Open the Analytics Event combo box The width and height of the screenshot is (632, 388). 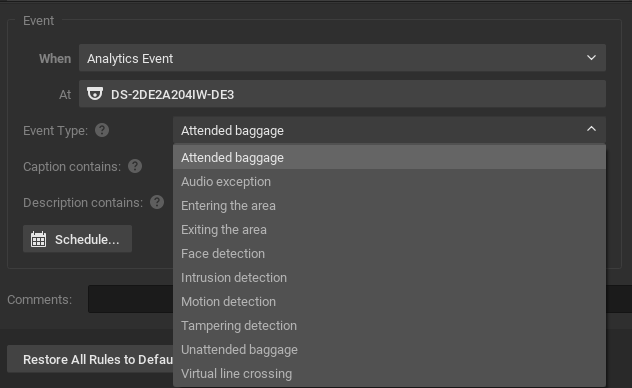pos(342,58)
